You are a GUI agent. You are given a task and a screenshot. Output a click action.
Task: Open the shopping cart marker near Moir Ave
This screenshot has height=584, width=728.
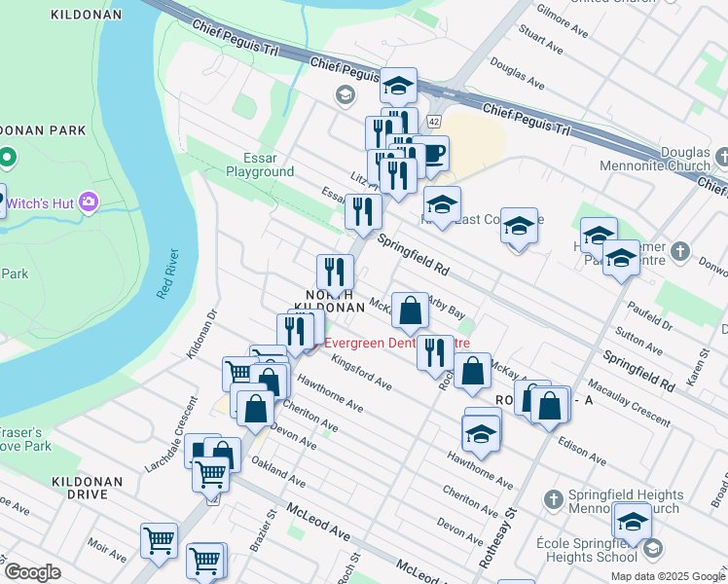point(159,541)
